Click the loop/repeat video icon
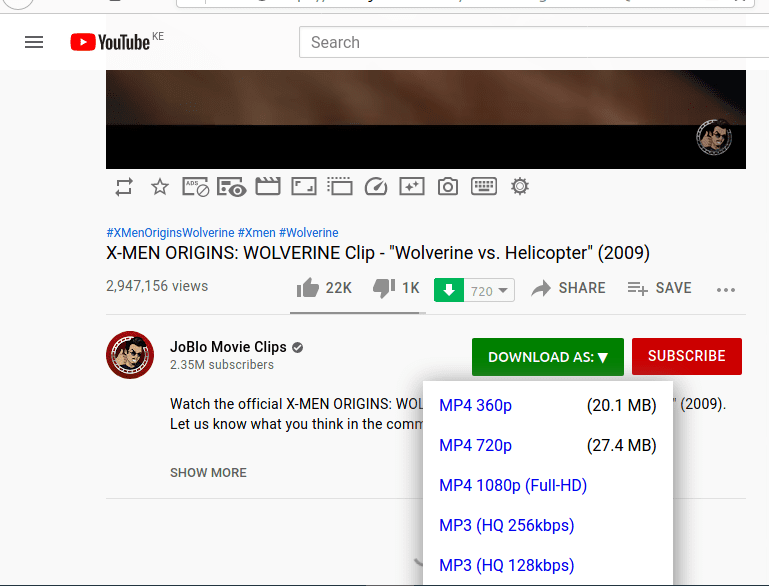The height and width of the screenshot is (586, 769). [x=124, y=186]
